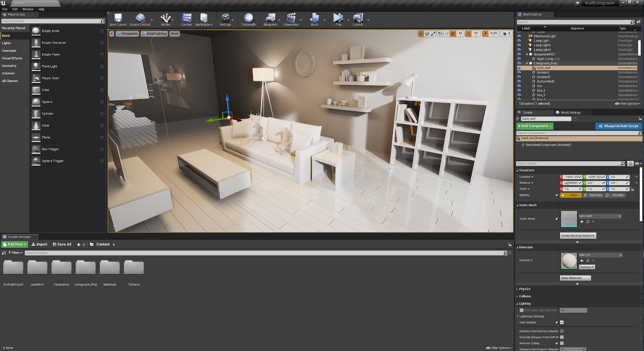
Task: Click the Bake Materials button
Action: point(575,278)
